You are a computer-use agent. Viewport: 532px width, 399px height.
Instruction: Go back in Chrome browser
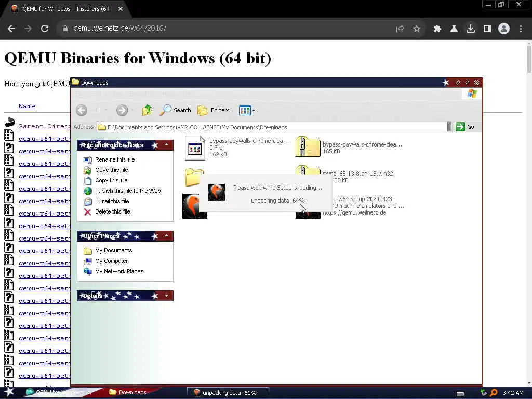[11, 29]
